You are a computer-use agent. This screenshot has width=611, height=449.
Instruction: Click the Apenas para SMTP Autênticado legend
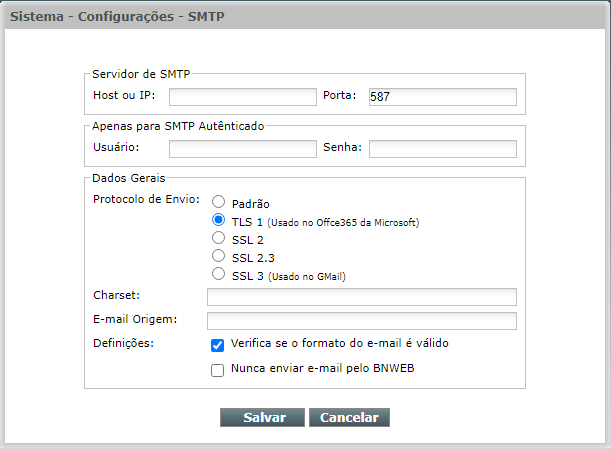(x=178, y=126)
